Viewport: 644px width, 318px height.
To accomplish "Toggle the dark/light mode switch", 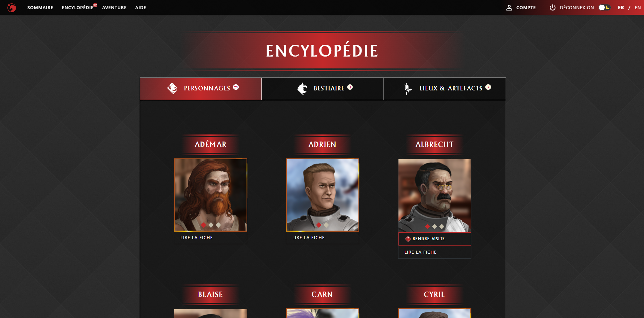I will [x=604, y=7].
